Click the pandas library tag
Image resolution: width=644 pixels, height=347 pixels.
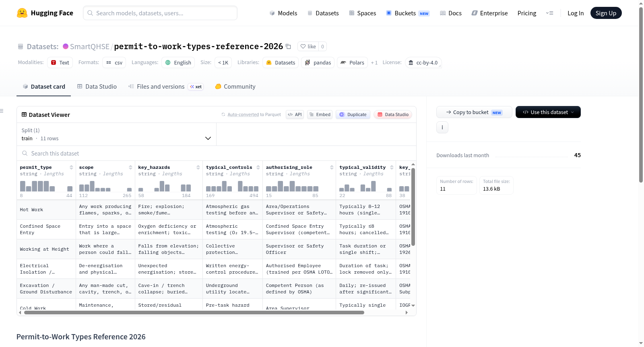(318, 62)
